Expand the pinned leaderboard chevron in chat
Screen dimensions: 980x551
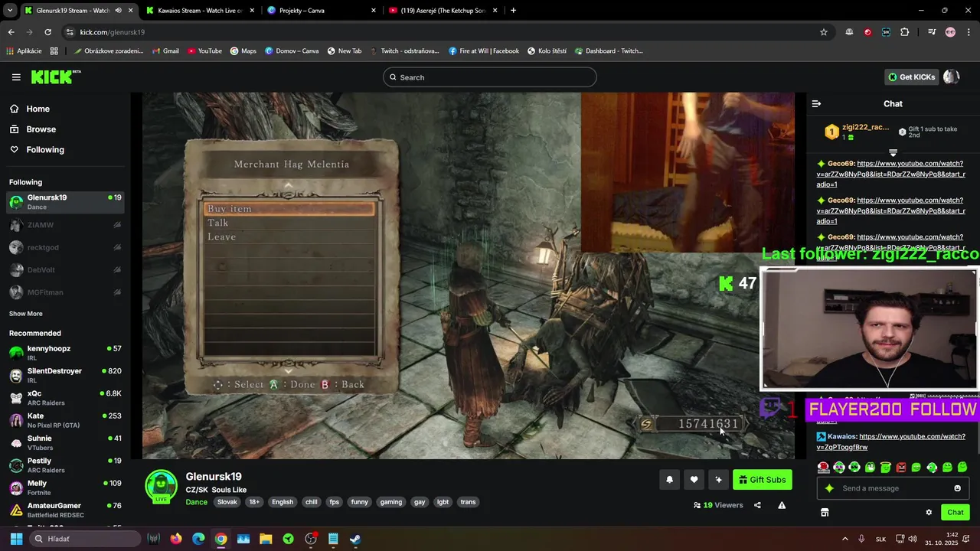[893, 153]
